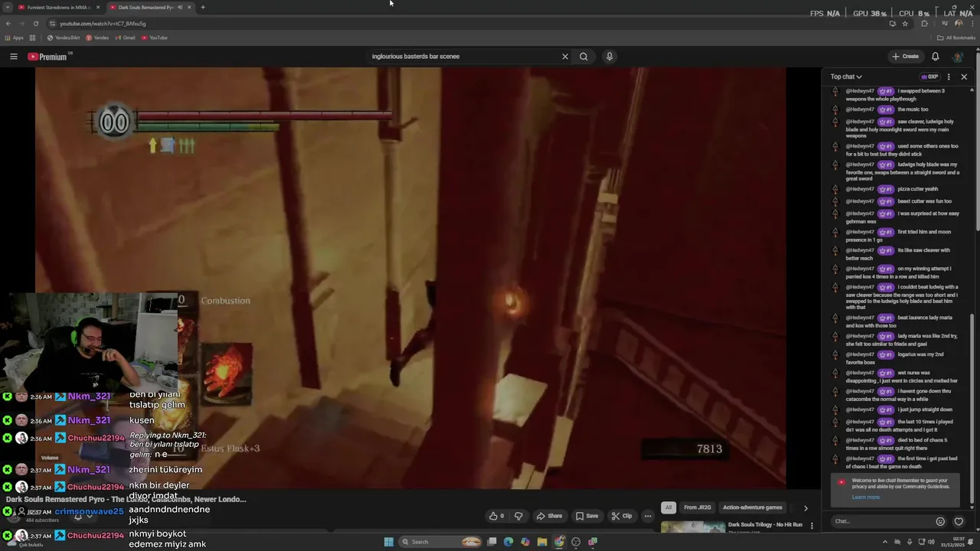Screen dimensions: 980x551
Task: Select the All filter chip
Action: [x=668, y=507]
